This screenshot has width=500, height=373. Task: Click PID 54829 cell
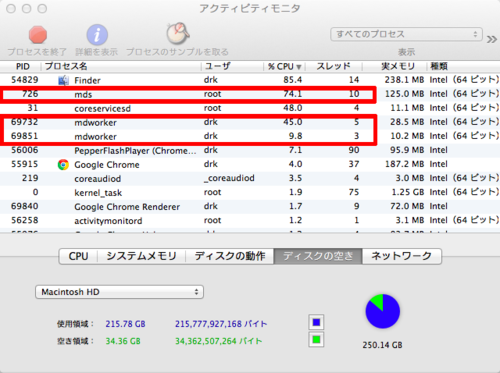(25, 80)
